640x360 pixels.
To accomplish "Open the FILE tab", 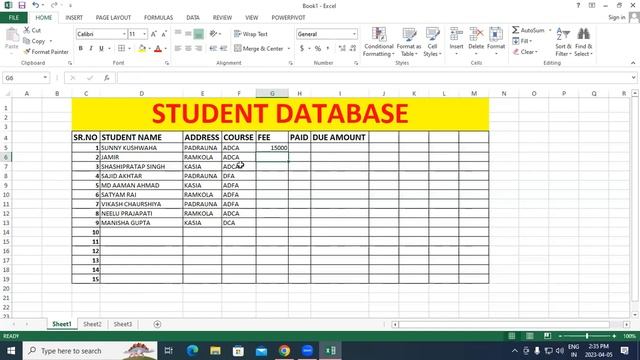I will (x=14, y=18).
